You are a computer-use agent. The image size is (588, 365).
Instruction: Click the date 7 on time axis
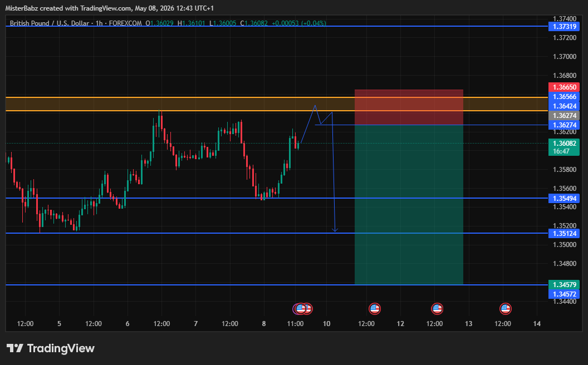coord(196,323)
